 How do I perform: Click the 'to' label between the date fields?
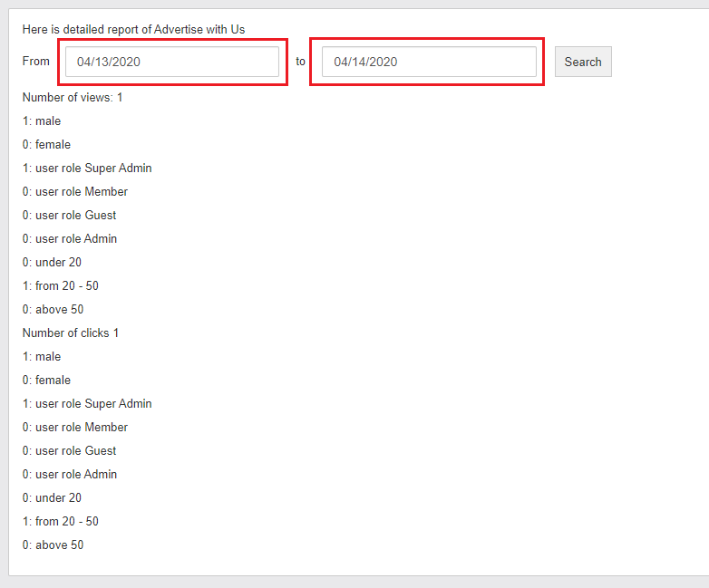pos(300,62)
